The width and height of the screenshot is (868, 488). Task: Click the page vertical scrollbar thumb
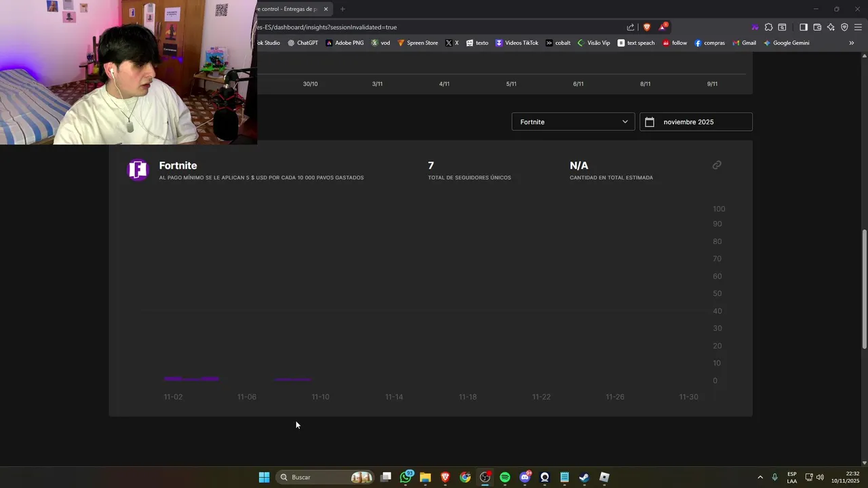tap(864, 289)
